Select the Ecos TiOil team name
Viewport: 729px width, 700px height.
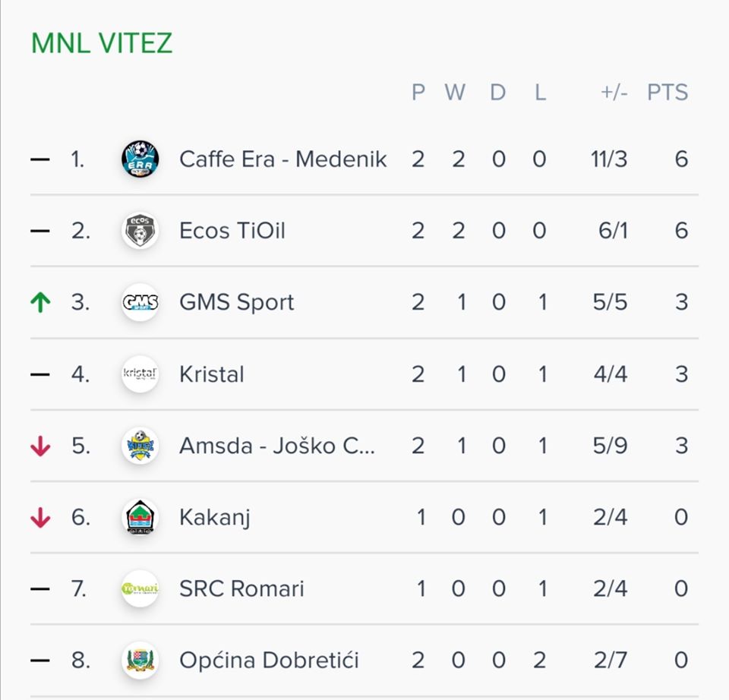232,231
